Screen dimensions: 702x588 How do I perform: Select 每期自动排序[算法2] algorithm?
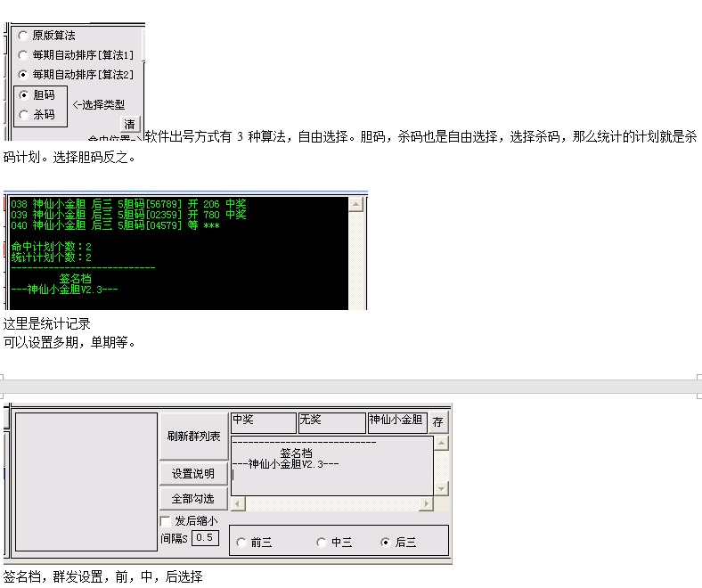(x=23, y=75)
